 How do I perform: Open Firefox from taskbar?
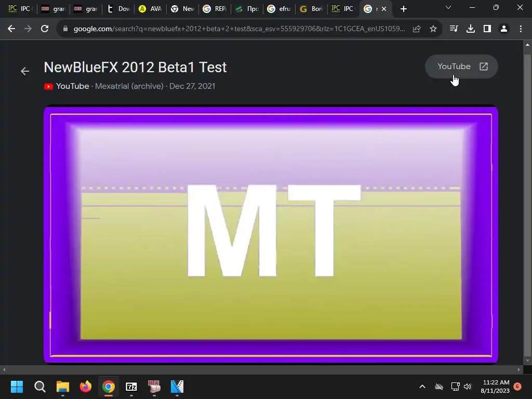(86, 387)
